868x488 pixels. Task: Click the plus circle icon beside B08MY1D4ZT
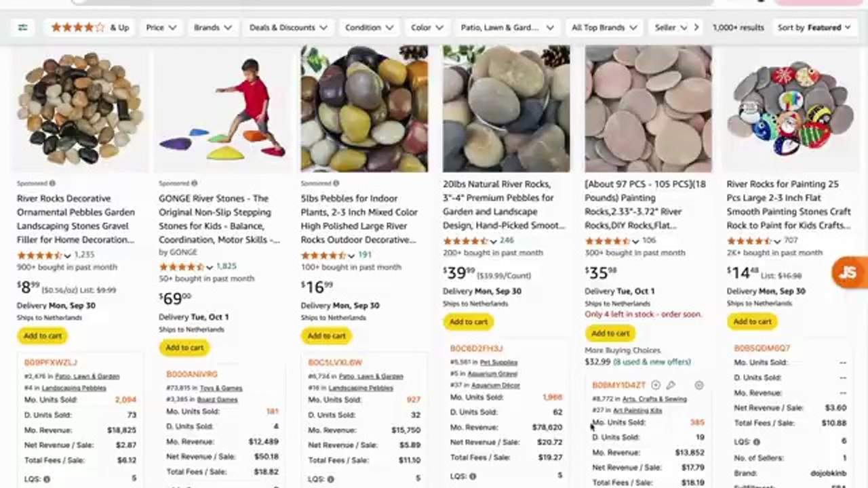(655, 385)
